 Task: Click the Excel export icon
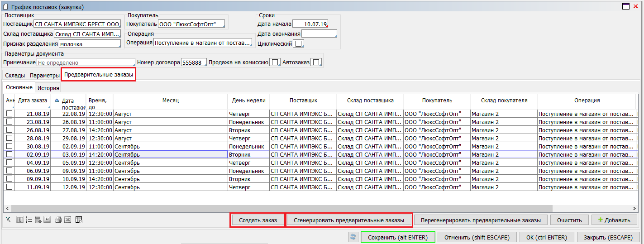pos(67,220)
